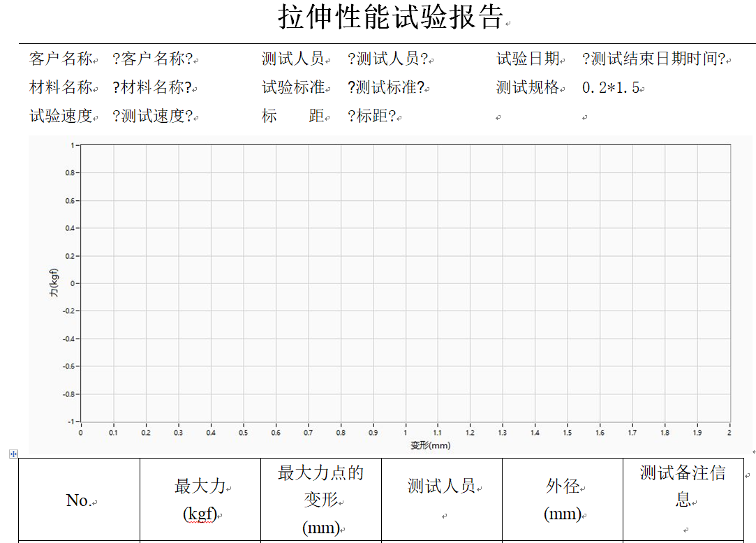This screenshot has height=543, width=756.
Task: Select the 最大力 (kgf) table header cell
Action: pyautogui.click(x=200, y=500)
